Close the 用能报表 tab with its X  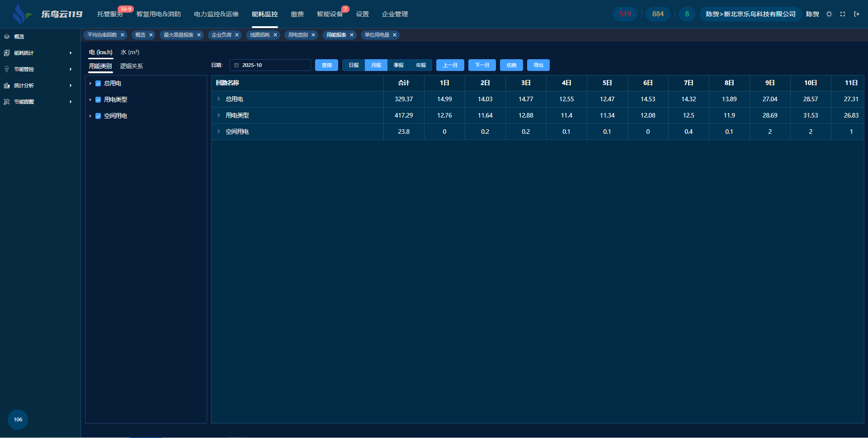(352, 35)
